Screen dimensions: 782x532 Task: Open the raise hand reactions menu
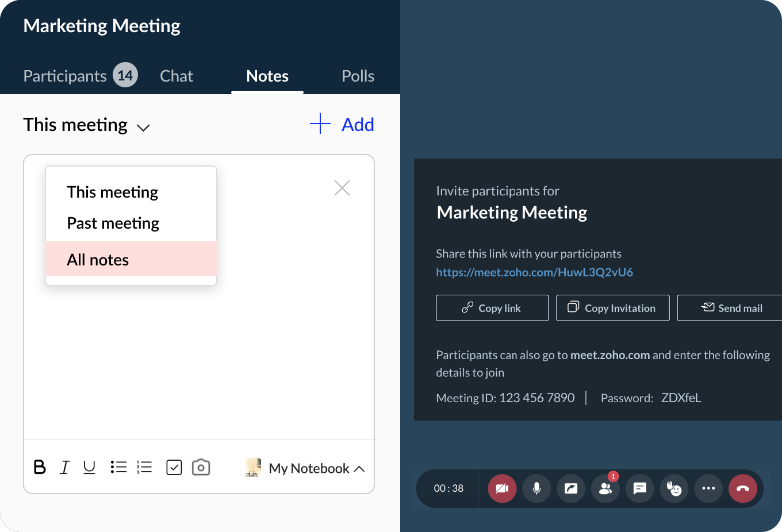674,488
